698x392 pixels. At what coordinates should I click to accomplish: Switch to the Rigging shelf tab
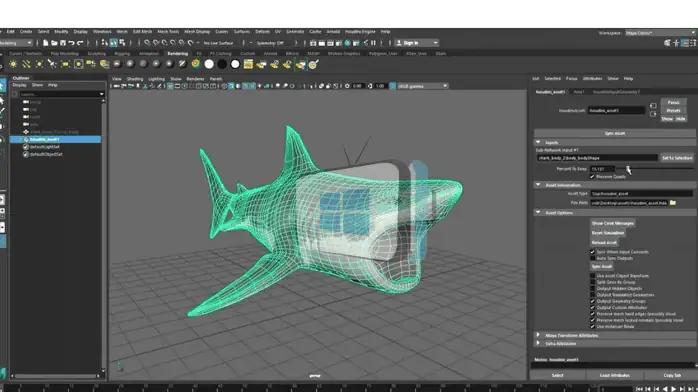click(122, 53)
